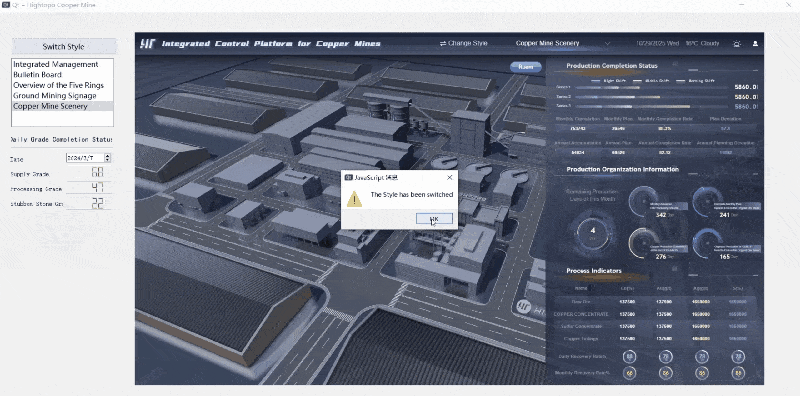
Task: Click Change Style in the dashboard header
Action: click(x=464, y=43)
